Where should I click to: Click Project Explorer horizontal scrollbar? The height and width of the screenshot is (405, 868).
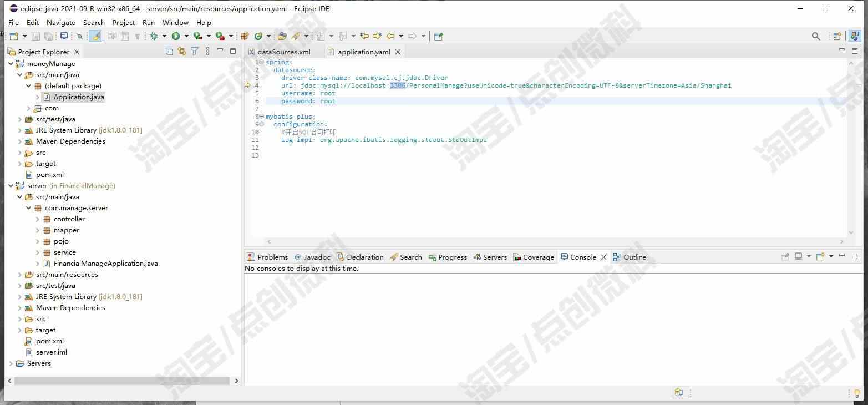point(121,381)
